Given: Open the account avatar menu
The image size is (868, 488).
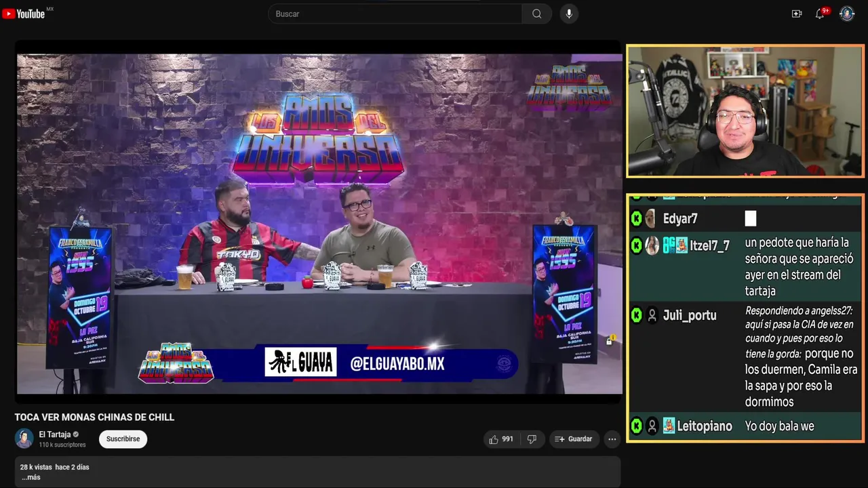Looking at the screenshot, I should click(x=847, y=14).
